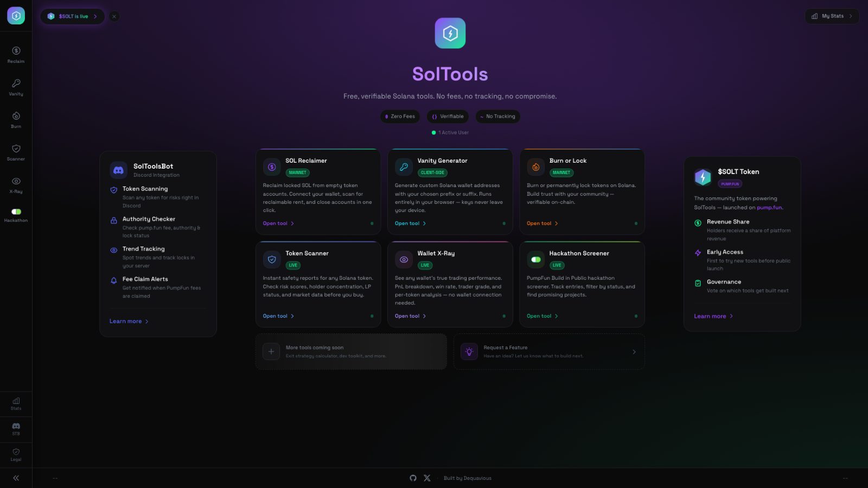Click the Wallet X-Ray eye icon
The image size is (868, 488).
pos(404,259)
